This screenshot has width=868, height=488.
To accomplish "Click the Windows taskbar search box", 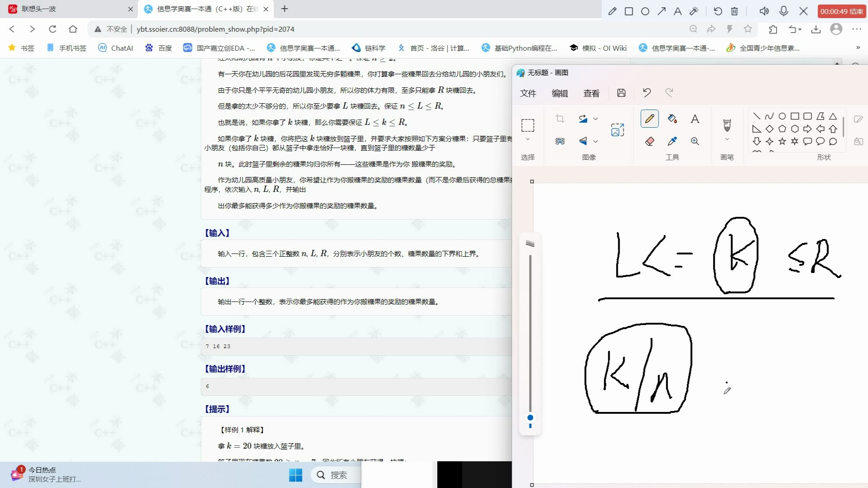I will click(336, 475).
